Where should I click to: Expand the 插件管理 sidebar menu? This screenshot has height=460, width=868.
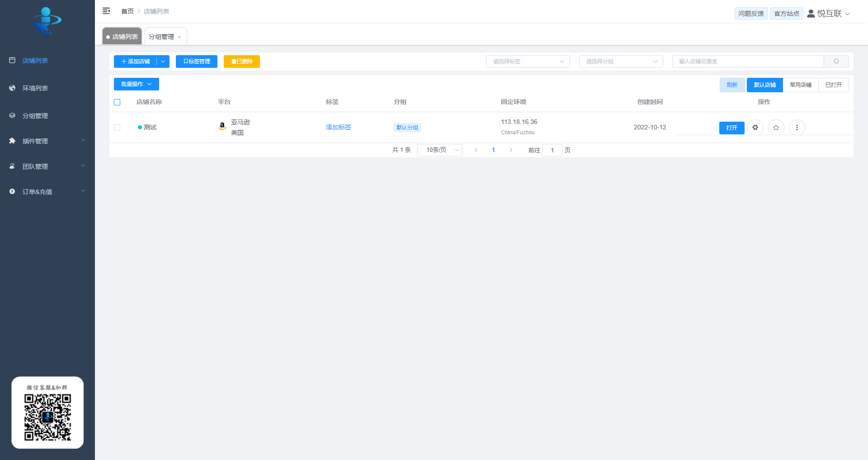click(x=47, y=141)
